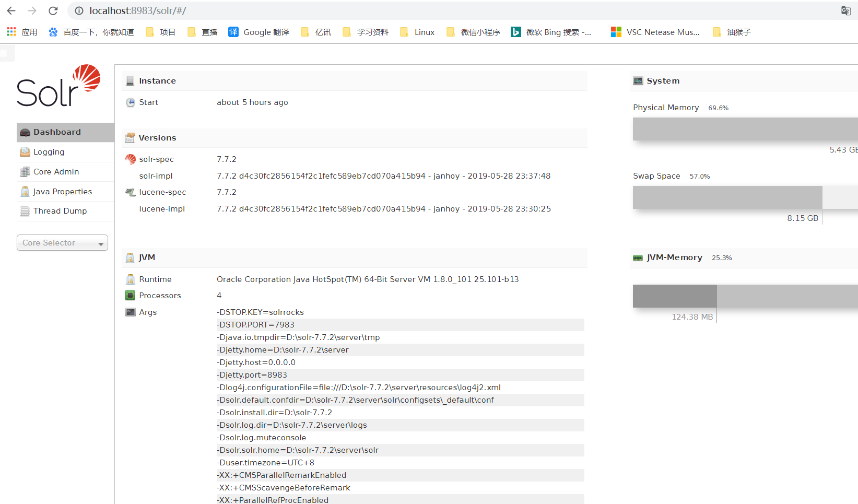Click the Args terminal icon
This screenshot has height=504, width=858.
[131, 312]
